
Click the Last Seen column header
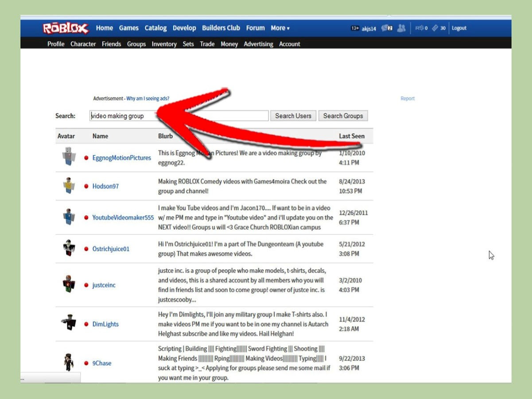pyautogui.click(x=352, y=136)
